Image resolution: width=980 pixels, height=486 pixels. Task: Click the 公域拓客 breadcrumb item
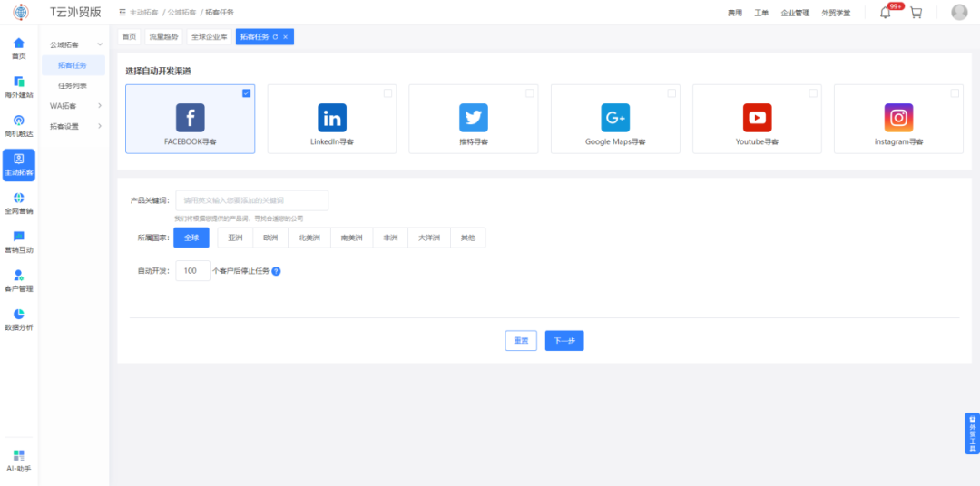pyautogui.click(x=181, y=13)
